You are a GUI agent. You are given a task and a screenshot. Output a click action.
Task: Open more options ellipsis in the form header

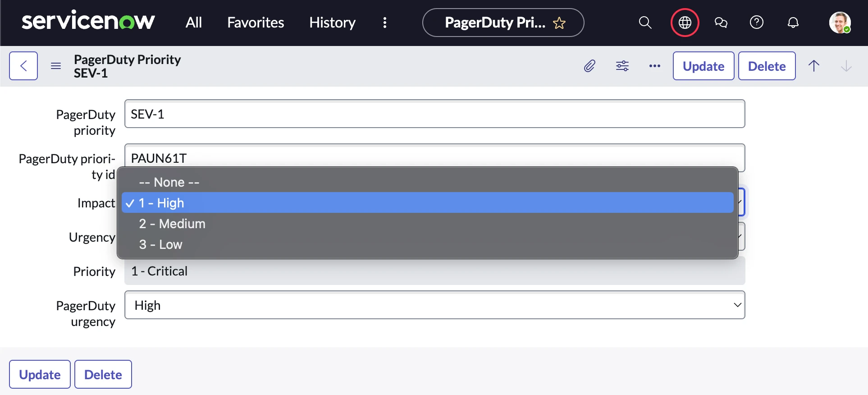click(x=655, y=66)
